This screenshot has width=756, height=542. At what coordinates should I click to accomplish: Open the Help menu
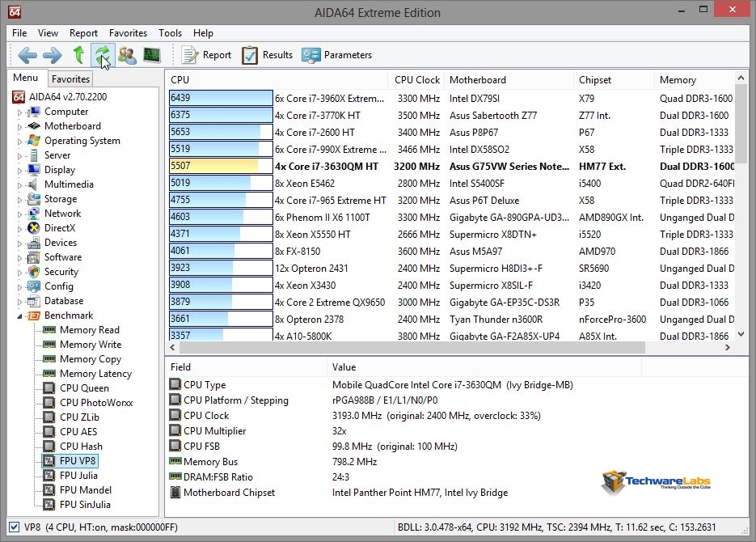(x=203, y=33)
